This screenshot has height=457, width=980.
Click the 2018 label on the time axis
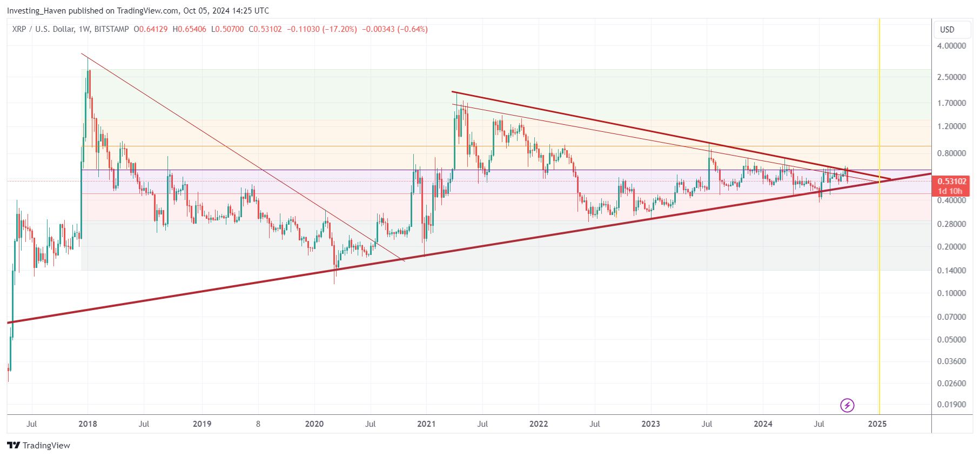click(x=88, y=424)
